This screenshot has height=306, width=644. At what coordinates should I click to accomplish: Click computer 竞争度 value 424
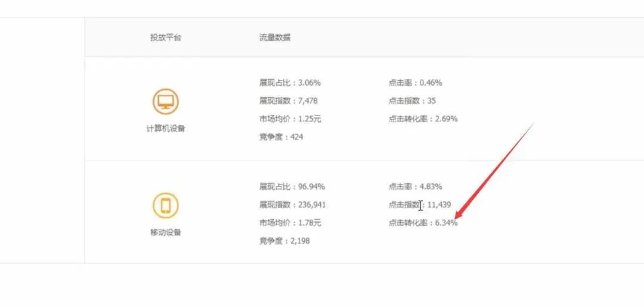297,137
